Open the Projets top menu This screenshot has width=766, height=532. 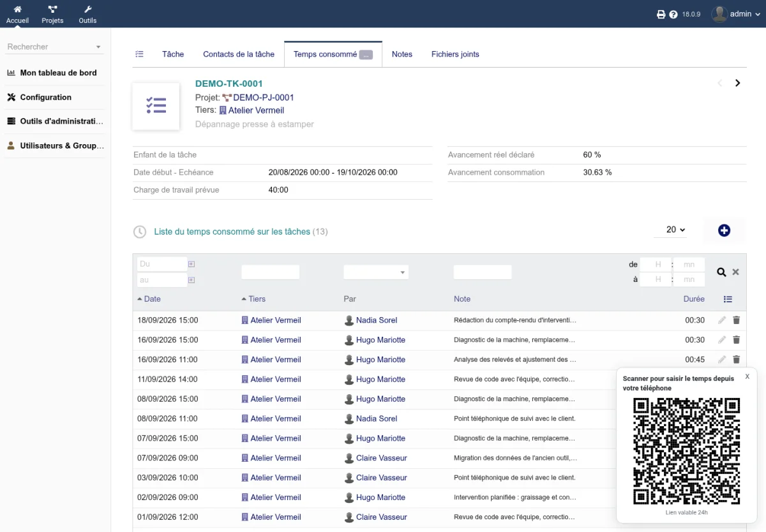[x=52, y=14]
